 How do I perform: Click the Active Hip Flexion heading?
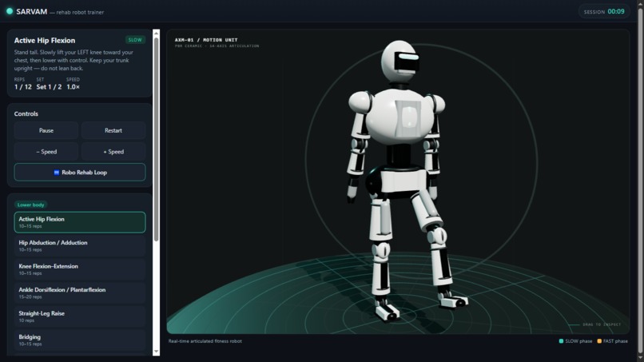click(45, 40)
